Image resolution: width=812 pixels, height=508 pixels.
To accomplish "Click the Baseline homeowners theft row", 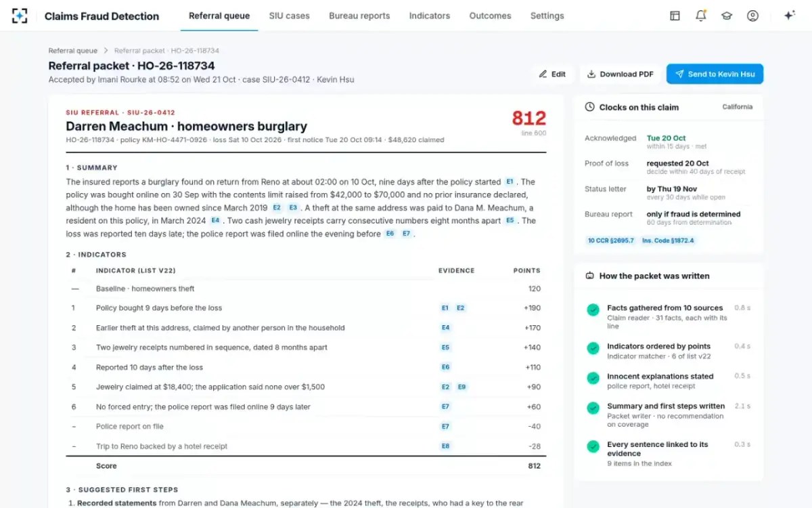I will tap(306, 289).
